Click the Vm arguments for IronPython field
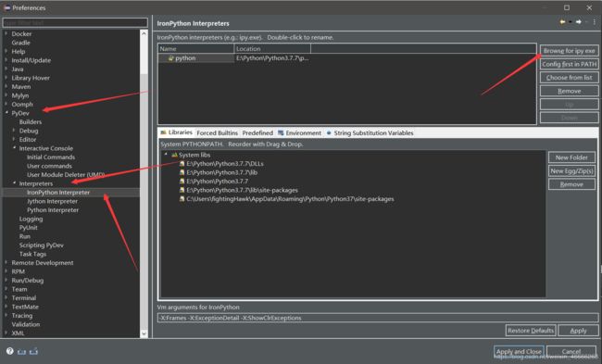 [377, 318]
